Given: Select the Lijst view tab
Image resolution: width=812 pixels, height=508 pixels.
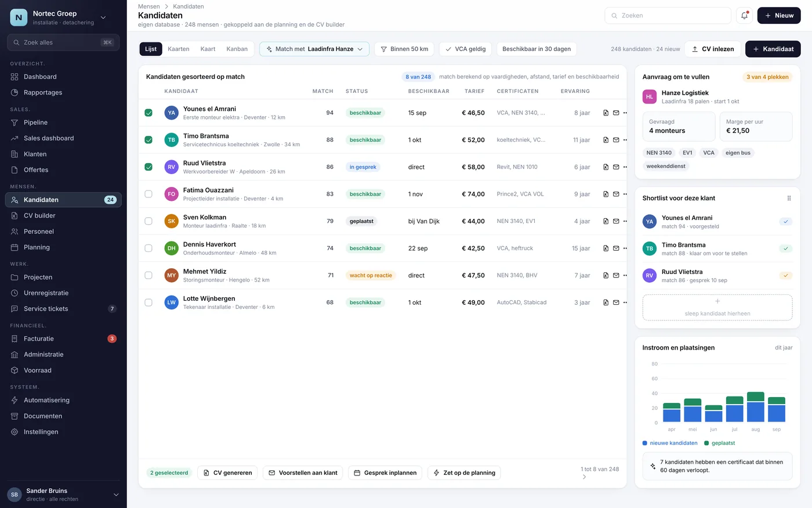Looking at the screenshot, I should pyautogui.click(x=151, y=49).
